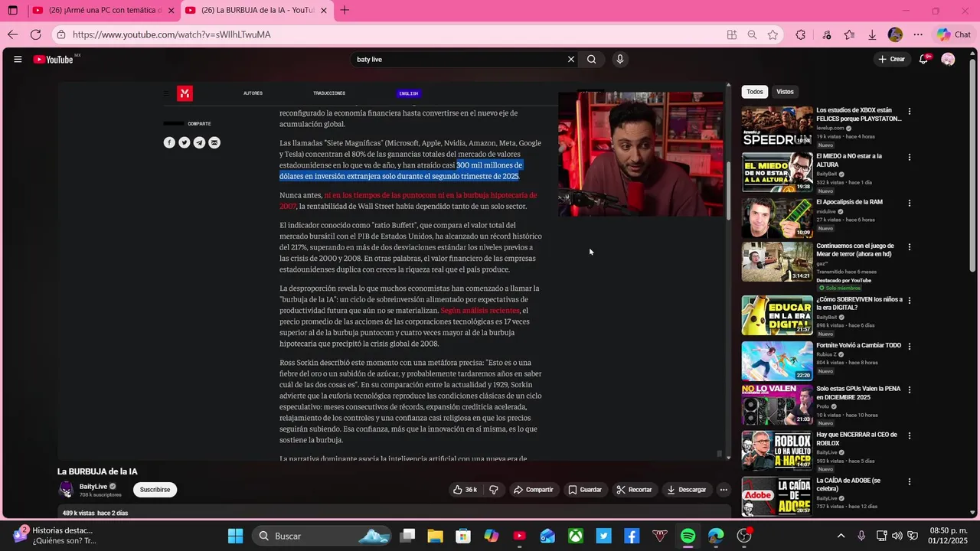This screenshot has width=980, height=551.
Task: Open the favorites list icon
Action: tap(849, 34)
